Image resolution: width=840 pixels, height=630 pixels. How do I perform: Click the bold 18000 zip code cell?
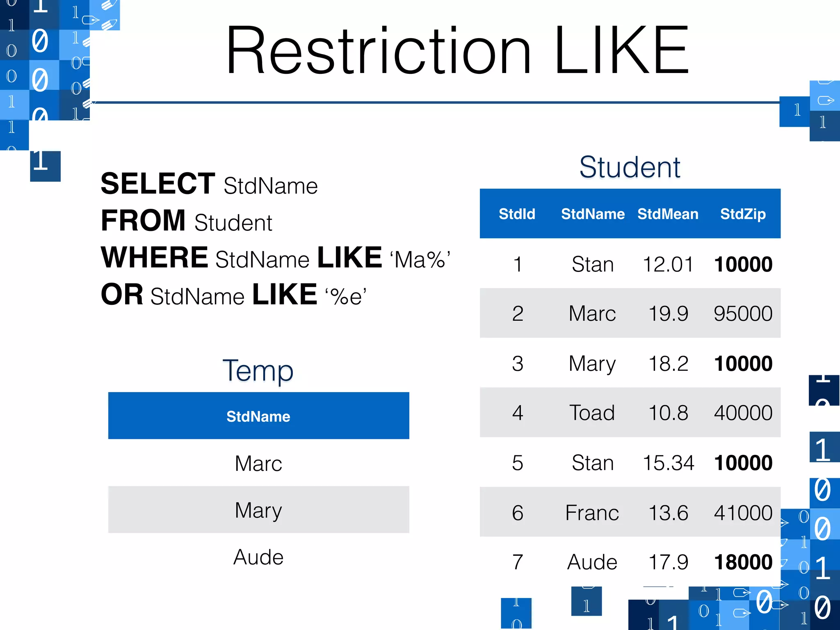(743, 562)
